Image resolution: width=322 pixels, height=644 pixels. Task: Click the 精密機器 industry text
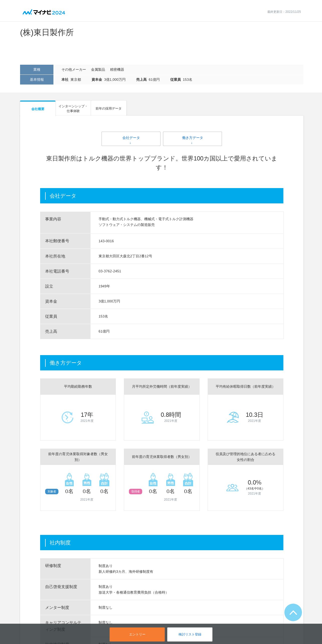117,69
